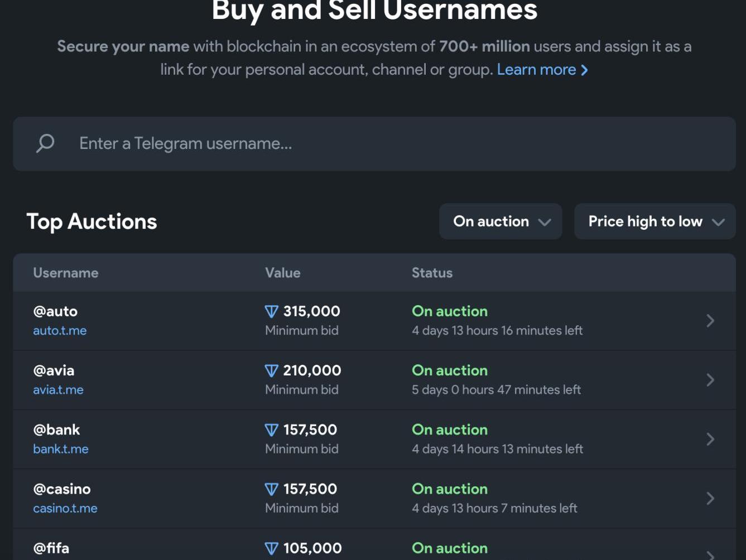Click the Telegram username search field

click(374, 144)
